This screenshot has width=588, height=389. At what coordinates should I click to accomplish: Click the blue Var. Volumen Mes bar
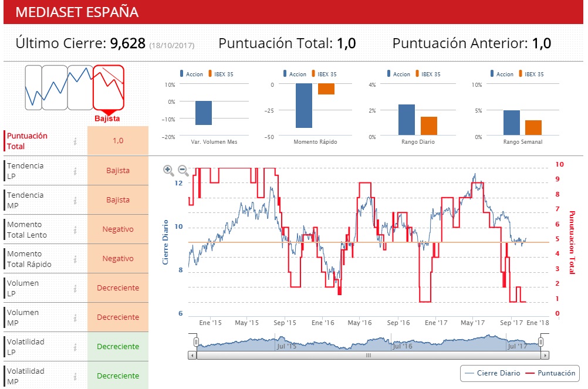203,113
